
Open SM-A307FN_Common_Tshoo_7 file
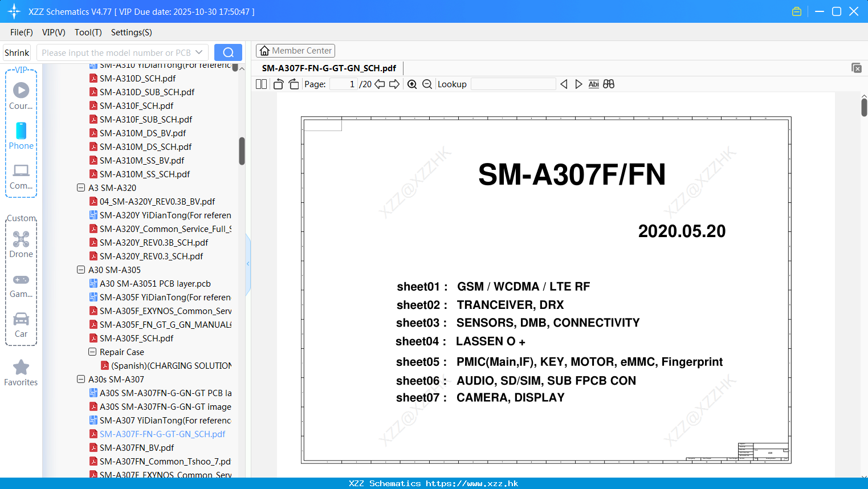160,461
